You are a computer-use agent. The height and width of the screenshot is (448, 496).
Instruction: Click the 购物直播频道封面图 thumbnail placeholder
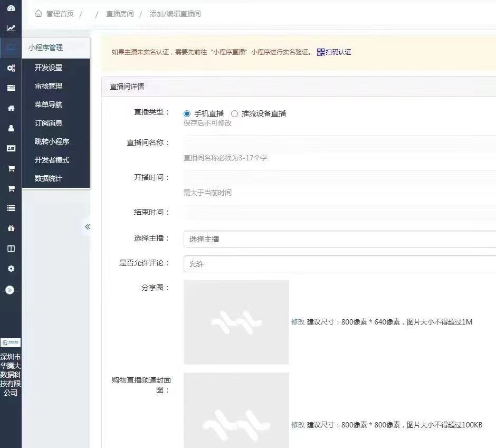click(x=236, y=411)
